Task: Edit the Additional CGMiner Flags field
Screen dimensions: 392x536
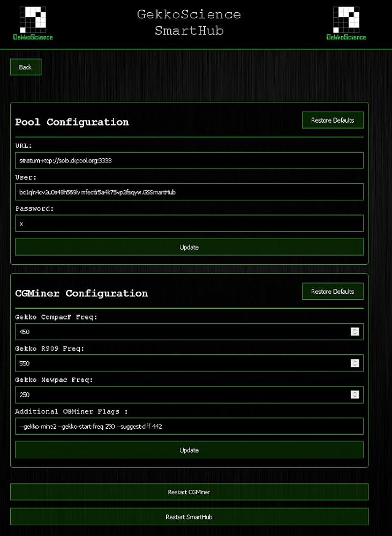Action: (189, 426)
